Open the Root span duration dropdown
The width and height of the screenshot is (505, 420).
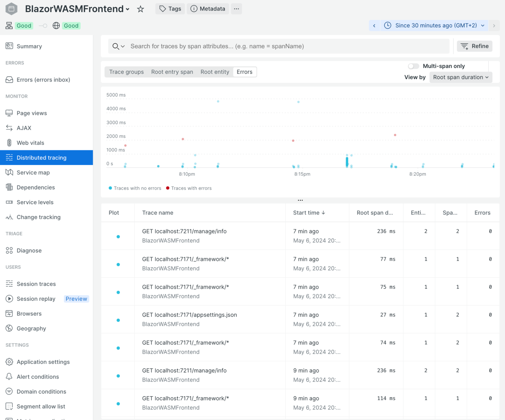click(461, 77)
